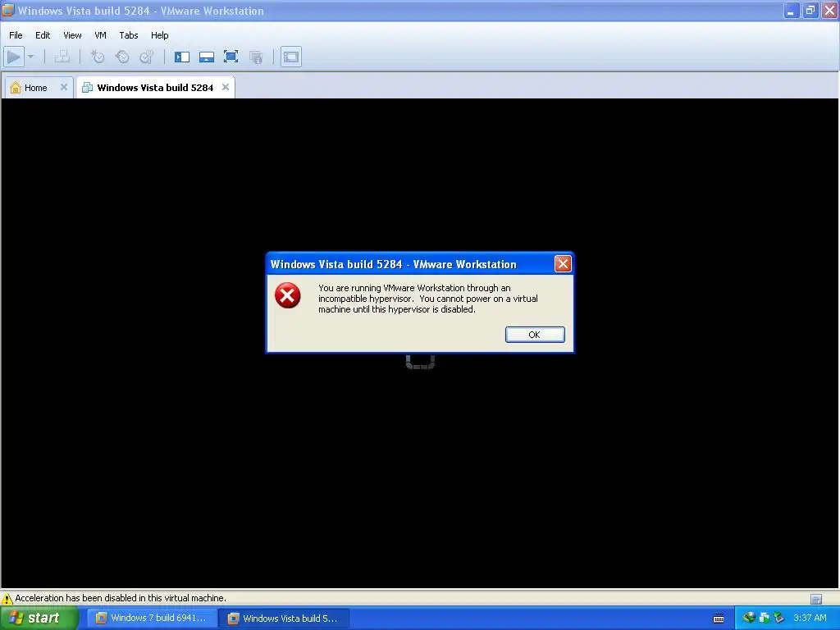
Task: Click the Revert to Snapshot toolbar icon
Action: click(122, 57)
